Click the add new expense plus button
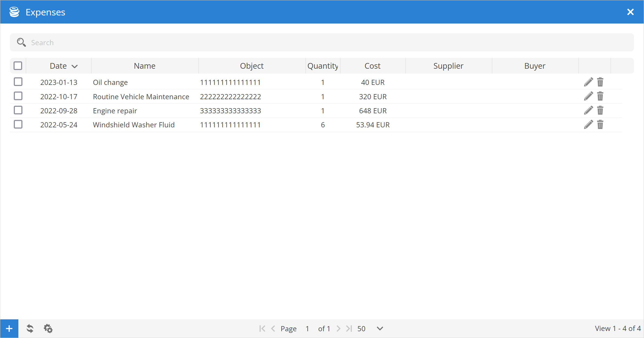Image resolution: width=644 pixels, height=338 pixels. [x=9, y=329]
